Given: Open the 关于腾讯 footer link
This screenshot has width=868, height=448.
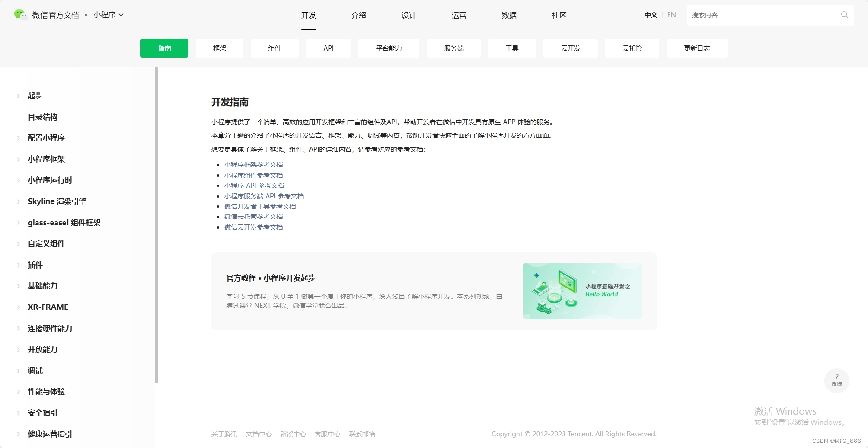Looking at the screenshot, I should pyautogui.click(x=224, y=434).
